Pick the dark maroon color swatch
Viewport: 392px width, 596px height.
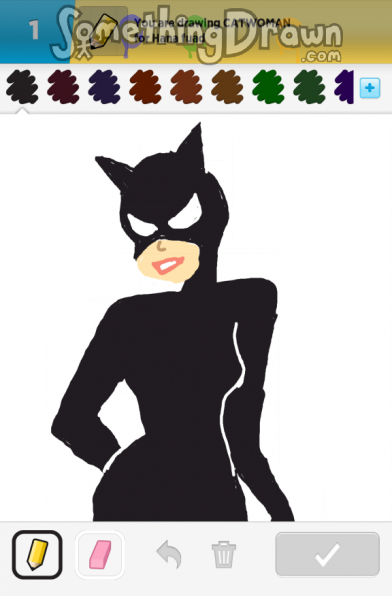click(x=63, y=87)
